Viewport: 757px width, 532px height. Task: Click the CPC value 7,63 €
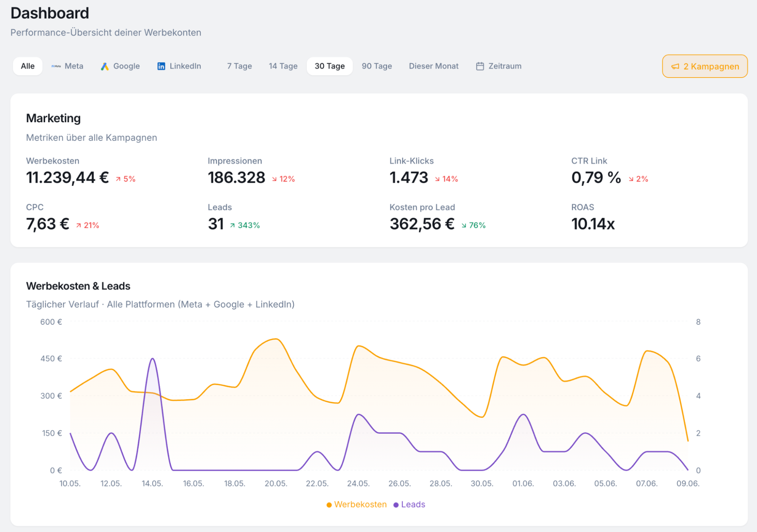[x=48, y=224]
